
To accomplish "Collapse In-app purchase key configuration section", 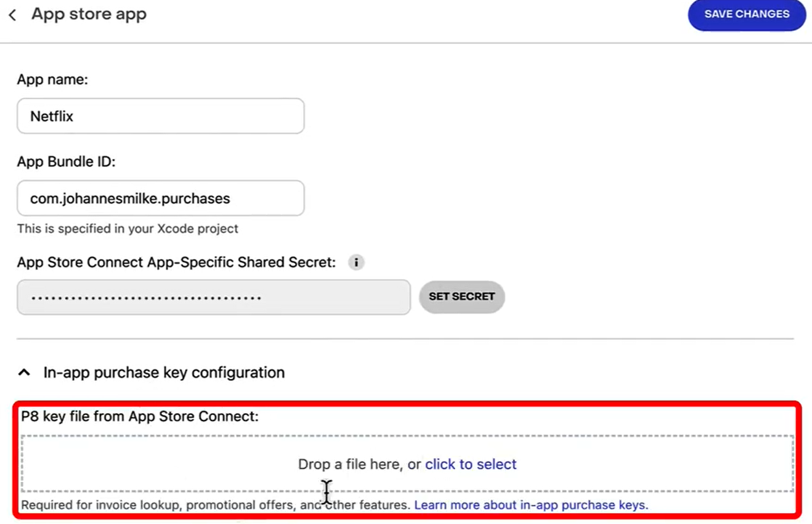I will 24,372.
